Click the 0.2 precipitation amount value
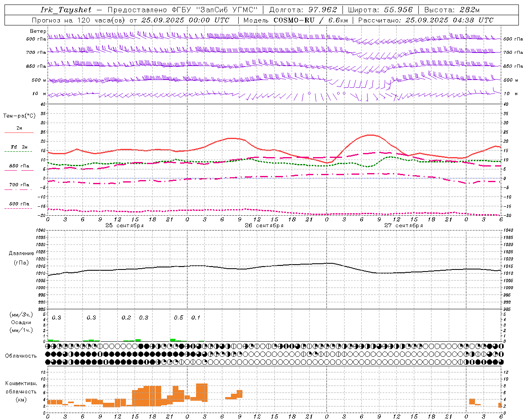Screen dimensions: 525x420 (126, 318)
